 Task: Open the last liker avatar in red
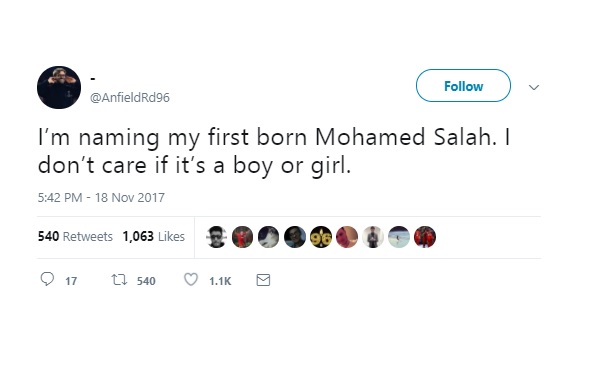(x=425, y=237)
